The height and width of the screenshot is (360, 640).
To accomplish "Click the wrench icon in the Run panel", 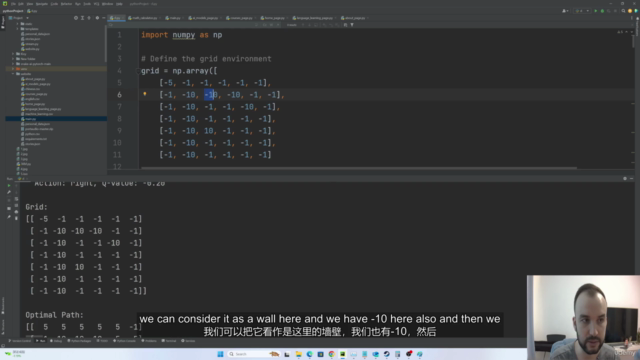I will click(9, 192).
